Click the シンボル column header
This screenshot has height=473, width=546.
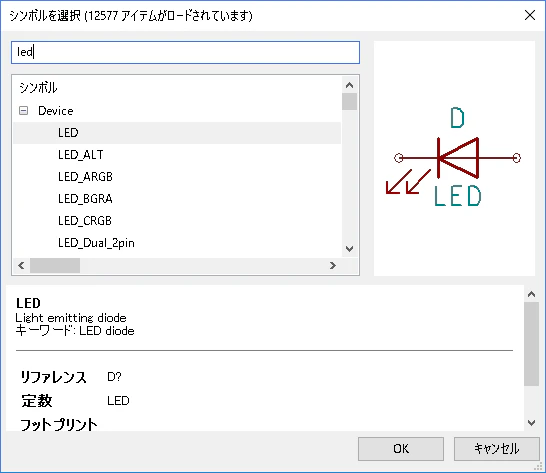pos(38,87)
